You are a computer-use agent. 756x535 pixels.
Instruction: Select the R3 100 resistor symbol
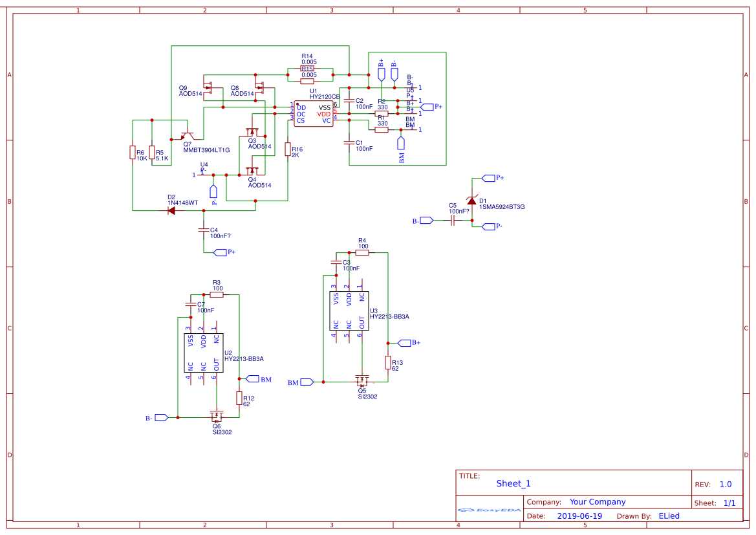(217, 294)
